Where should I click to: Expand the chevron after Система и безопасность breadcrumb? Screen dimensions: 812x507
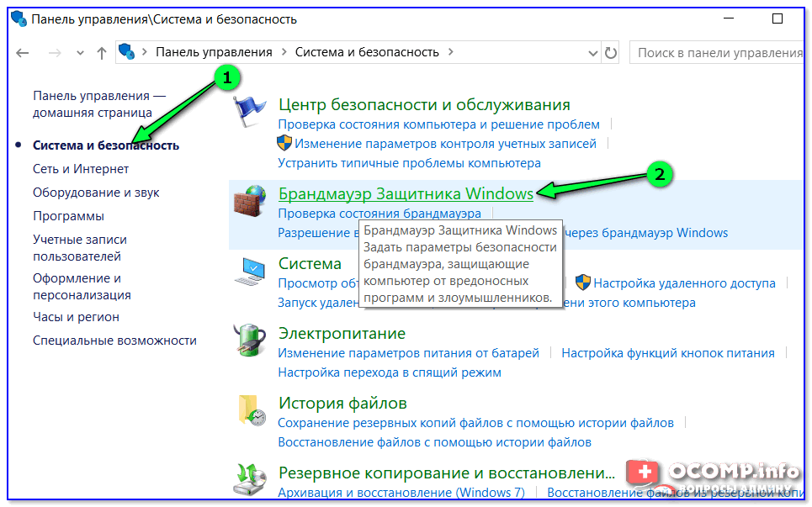click(x=450, y=52)
